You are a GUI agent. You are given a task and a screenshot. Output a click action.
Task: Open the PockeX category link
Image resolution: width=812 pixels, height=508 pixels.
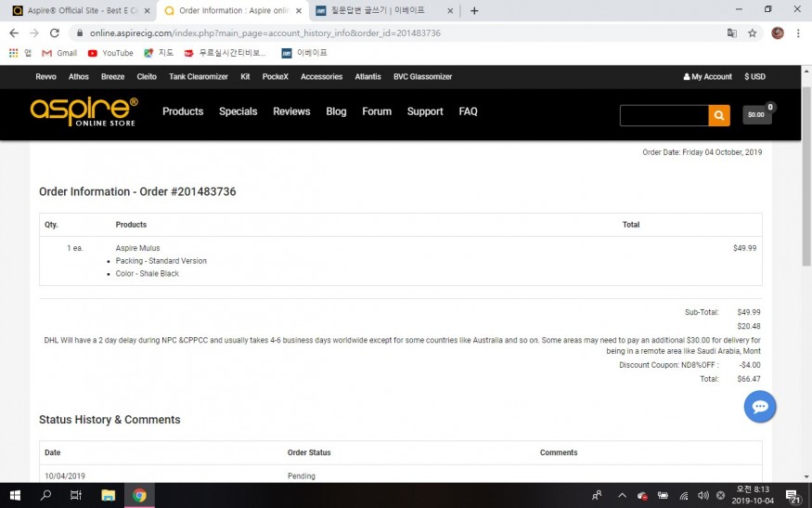click(x=275, y=77)
